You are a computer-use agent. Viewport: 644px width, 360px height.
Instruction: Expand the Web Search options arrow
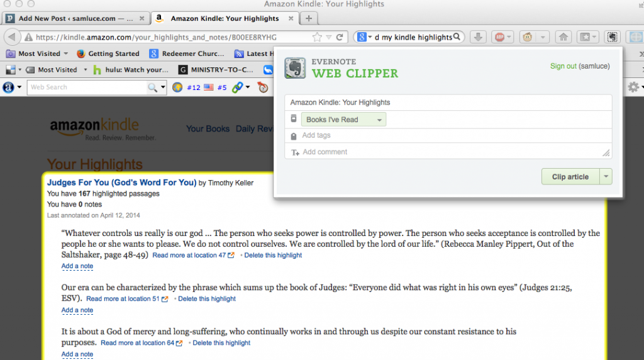pos(163,87)
